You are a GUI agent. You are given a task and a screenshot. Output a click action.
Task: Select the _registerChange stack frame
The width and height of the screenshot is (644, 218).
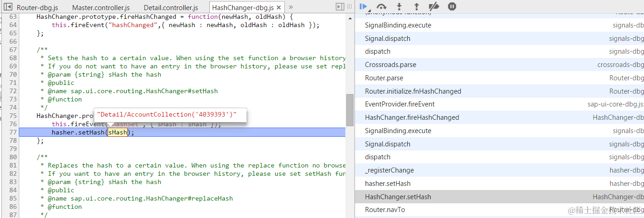(499, 170)
